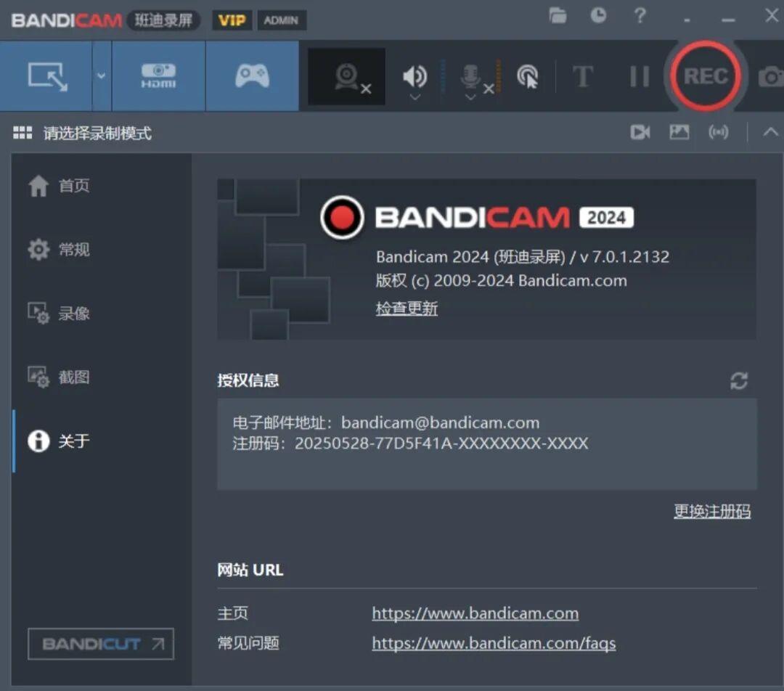Toggle the microphone recording
The width and height of the screenshot is (784, 691).
pyautogui.click(x=470, y=76)
